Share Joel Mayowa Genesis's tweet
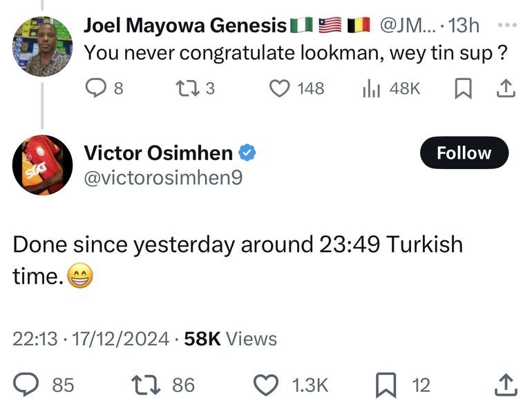Viewport: 532px width, 399px height. tap(506, 88)
